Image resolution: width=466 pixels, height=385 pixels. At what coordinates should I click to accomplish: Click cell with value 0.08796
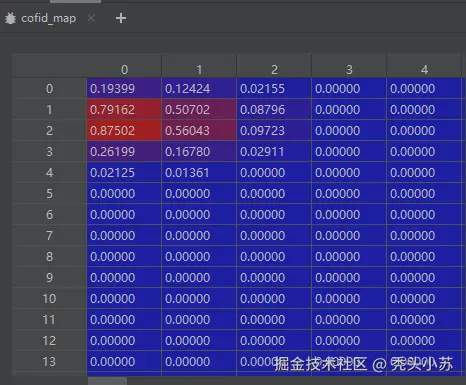[x=274, y=110]
